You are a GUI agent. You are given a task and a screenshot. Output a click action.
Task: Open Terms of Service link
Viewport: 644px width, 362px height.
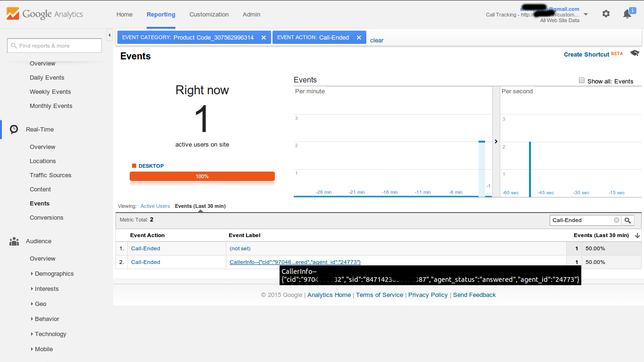(x=380, y=295)
